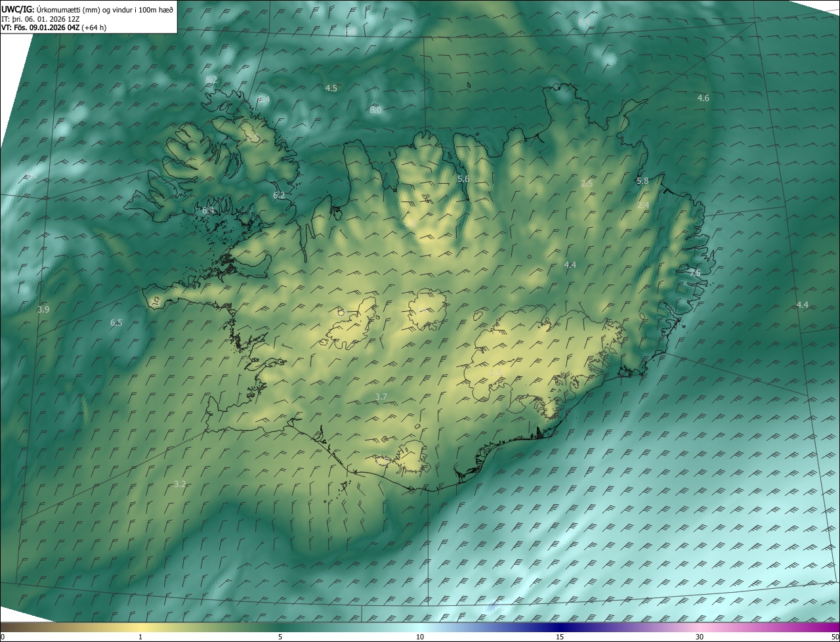Image resolution: width=840 pixels, height=642 pixels.
Task: Click the initial time line 'IT: þri. 06. 01. 2026 12Z'
Action: pyautogui.click(x=41, y=19)
